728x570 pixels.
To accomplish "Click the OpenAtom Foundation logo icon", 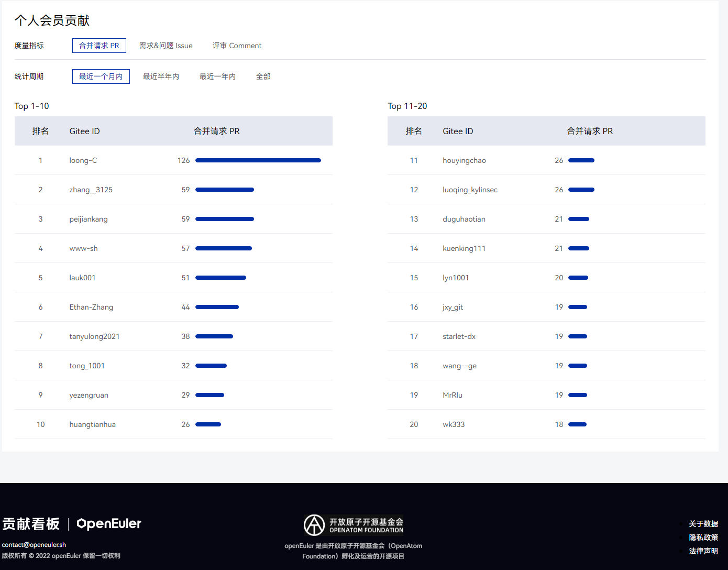I will (x=314, y=525).
